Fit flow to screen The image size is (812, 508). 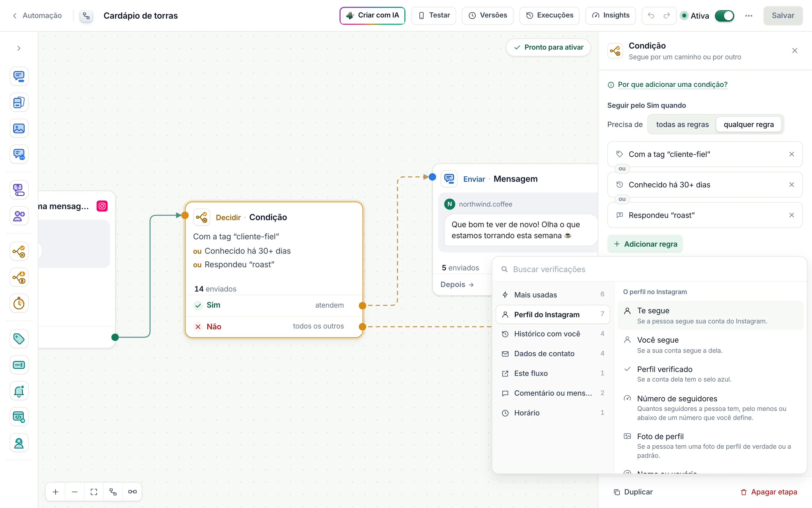[94, 492]
